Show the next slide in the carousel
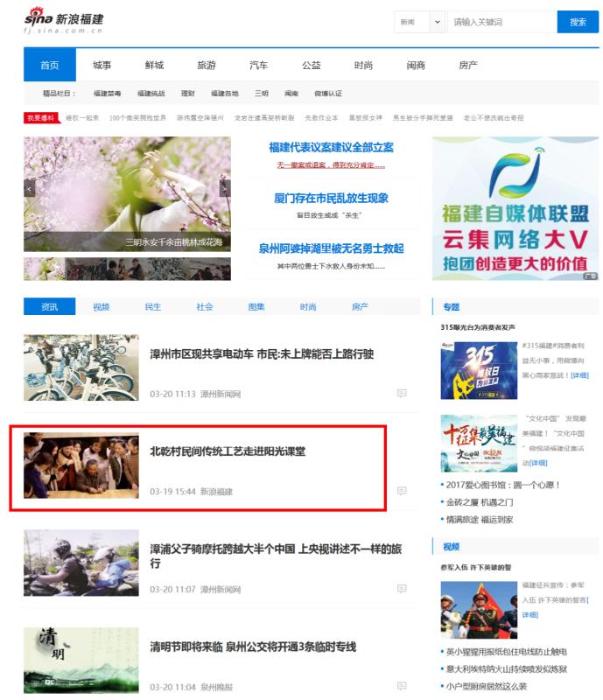This screenshot has width=603, height=700. [x=225, y=189]
